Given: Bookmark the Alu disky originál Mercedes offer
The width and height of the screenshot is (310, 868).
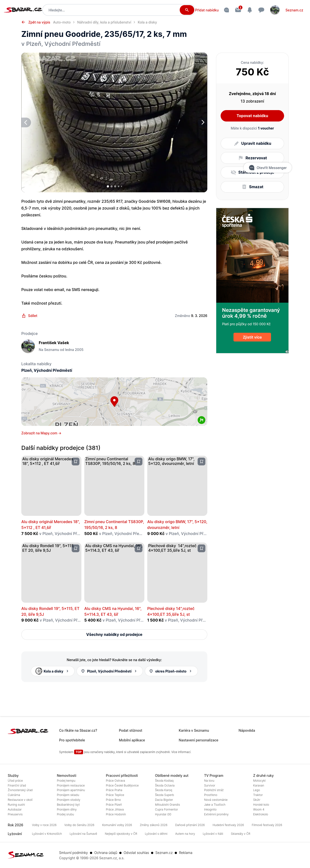Looking at the screenshot, I should pyautogui.click(x=76, y=461).
